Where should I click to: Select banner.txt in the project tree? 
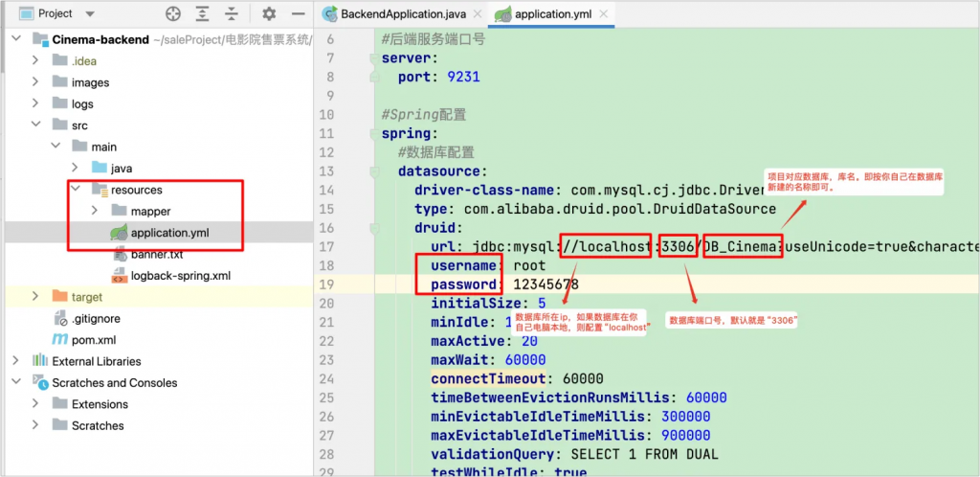point(156,255)
